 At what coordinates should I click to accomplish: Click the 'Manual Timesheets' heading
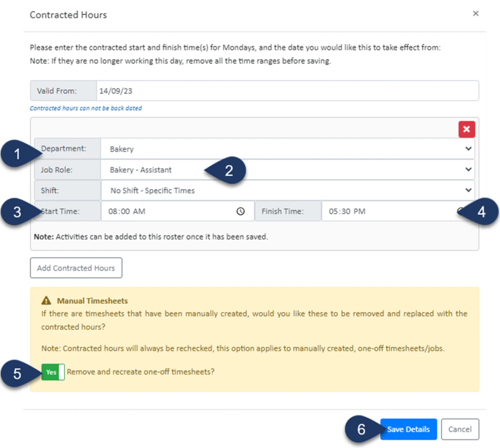click(x=92, y=300)
